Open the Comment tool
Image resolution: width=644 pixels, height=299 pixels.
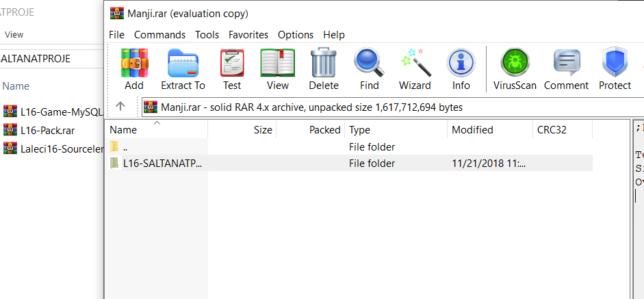(567, 63)
